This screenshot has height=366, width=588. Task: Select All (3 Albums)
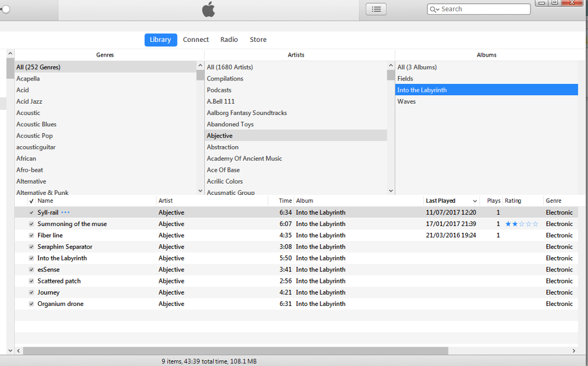(487, 67)
